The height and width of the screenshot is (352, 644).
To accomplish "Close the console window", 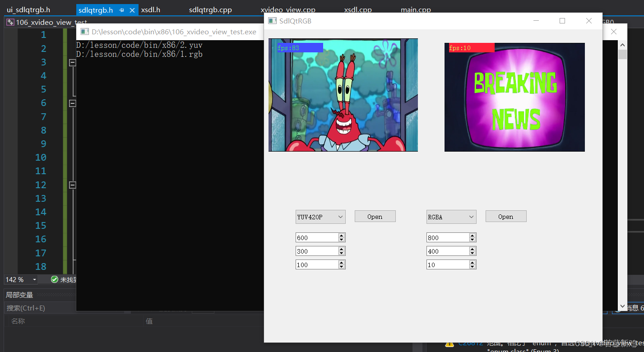I will (613, 32).
